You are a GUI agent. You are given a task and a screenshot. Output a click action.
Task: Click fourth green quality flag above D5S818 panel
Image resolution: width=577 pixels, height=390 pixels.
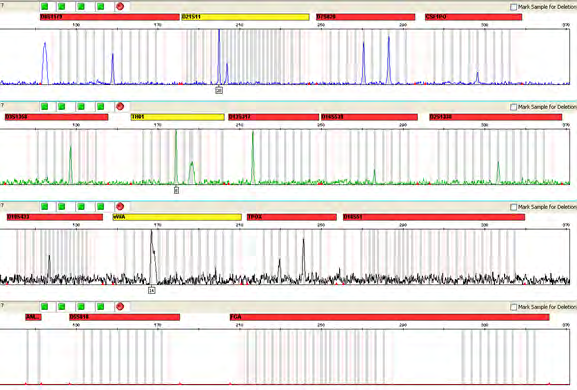100,306
